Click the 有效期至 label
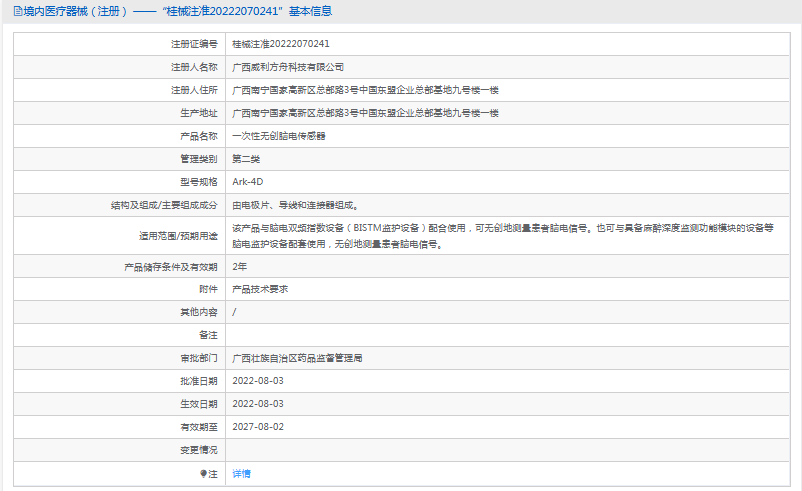Image resolution: width=802 pixels, height=491 pixels. click(x=199, y=427)
